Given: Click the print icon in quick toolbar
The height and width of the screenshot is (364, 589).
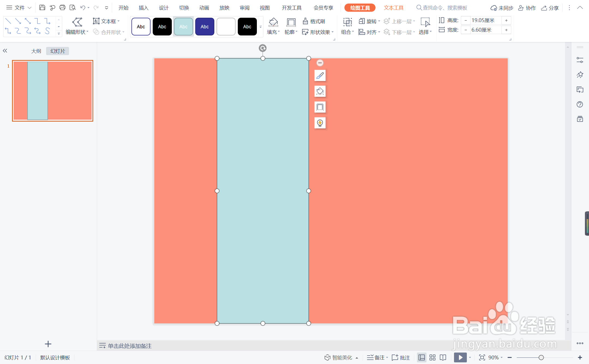Looking at the screenshot, I should click(62, 8).
